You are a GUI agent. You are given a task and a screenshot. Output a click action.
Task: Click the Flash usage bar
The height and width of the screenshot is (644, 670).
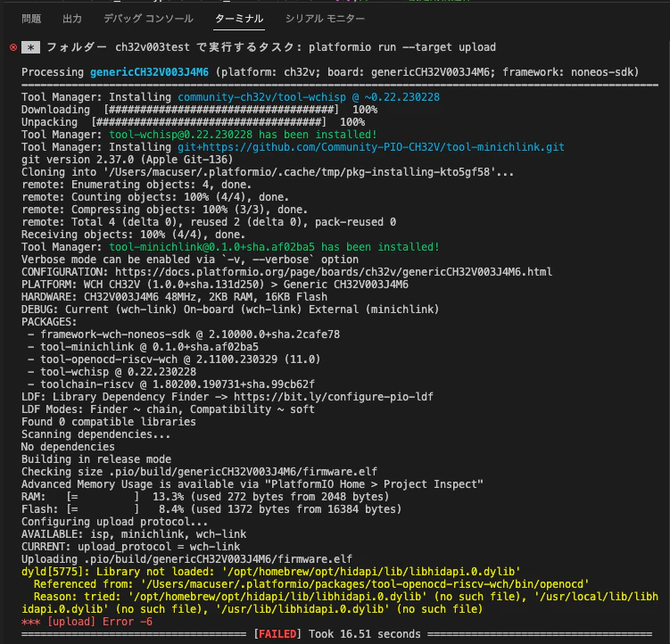pyautogui.click(x=103, y=509)
